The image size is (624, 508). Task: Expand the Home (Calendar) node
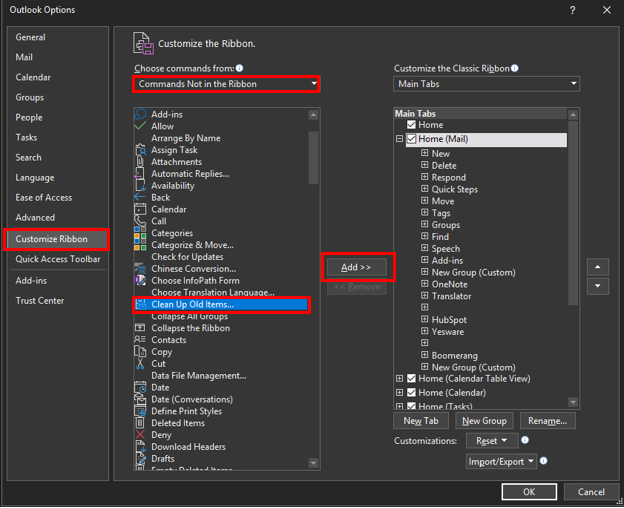point(400,393)
